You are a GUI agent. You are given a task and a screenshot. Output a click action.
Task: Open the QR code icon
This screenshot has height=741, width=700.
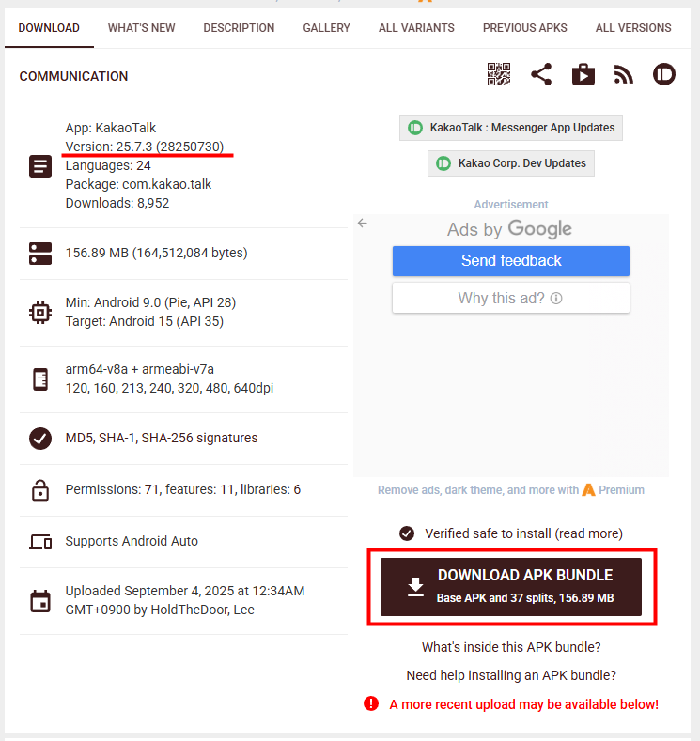[499, 75]
